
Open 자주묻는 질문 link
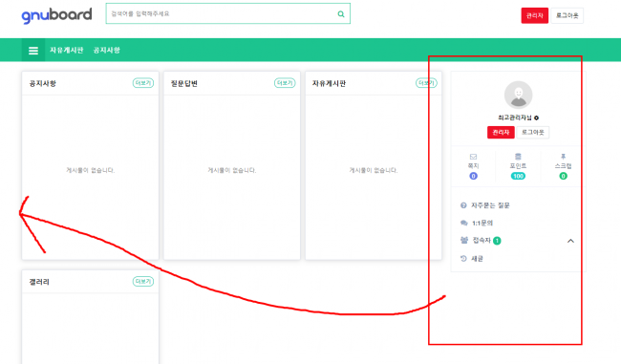490,205
